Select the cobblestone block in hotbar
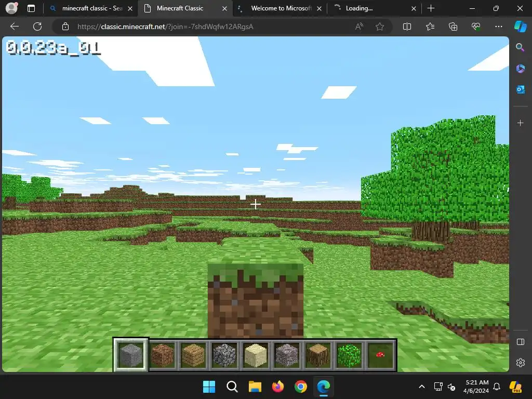 point(224,355)
